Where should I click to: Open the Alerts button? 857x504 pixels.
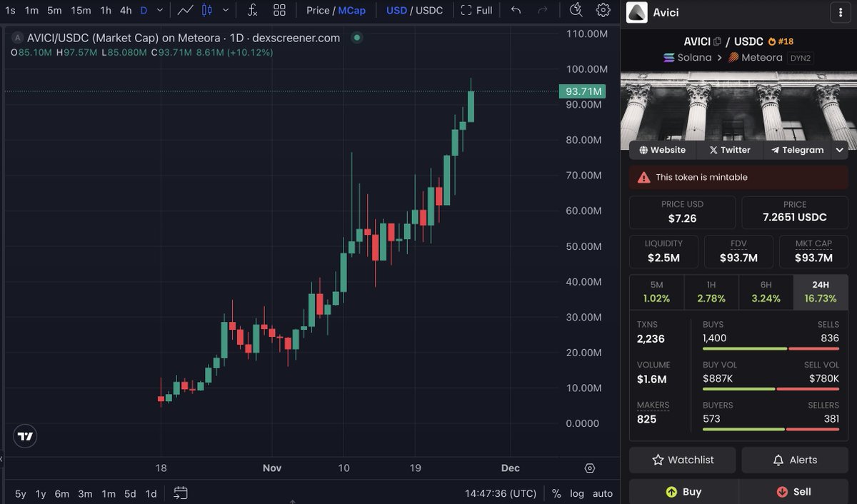point(795,460)
